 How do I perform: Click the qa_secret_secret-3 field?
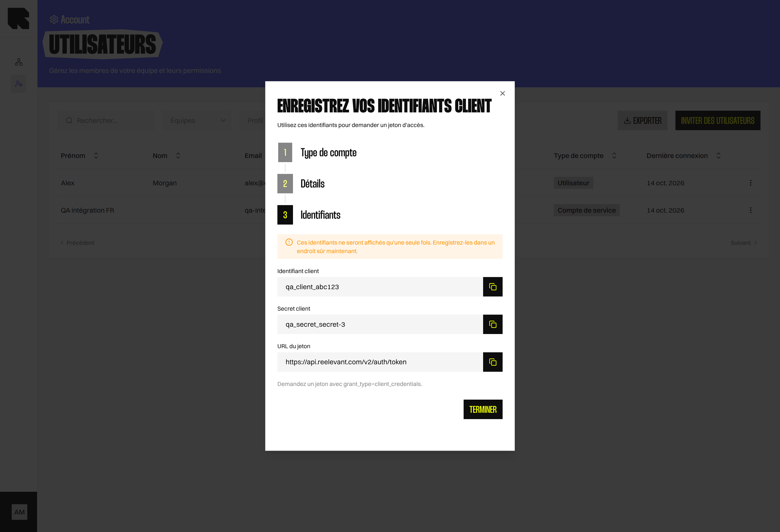[x=380, y=324]
